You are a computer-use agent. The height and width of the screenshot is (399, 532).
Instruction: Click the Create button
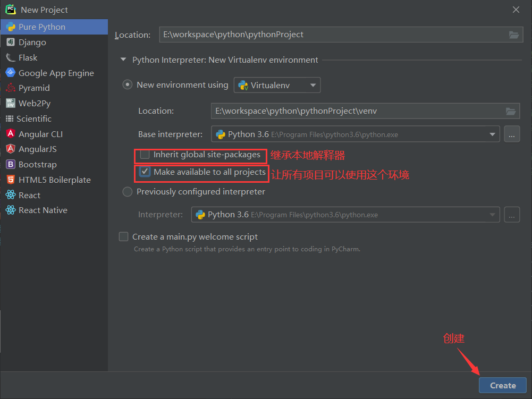pyautogui.click(x=502, y=385)
